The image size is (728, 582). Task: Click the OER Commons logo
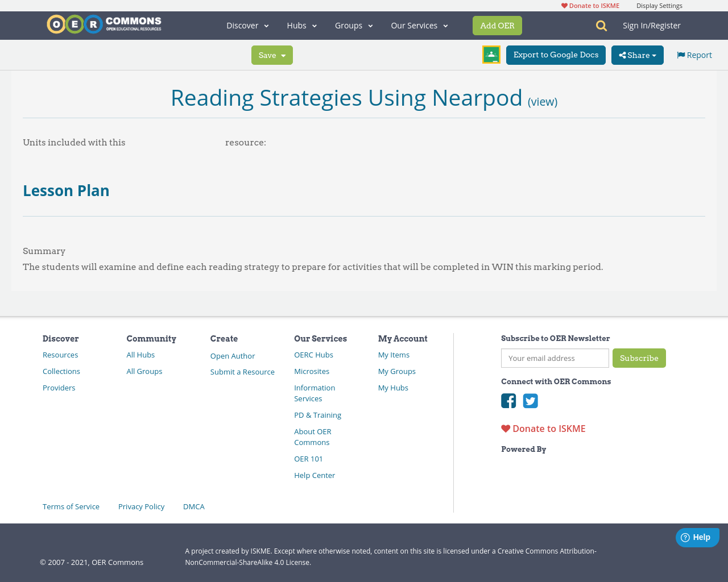pos(104,24)
